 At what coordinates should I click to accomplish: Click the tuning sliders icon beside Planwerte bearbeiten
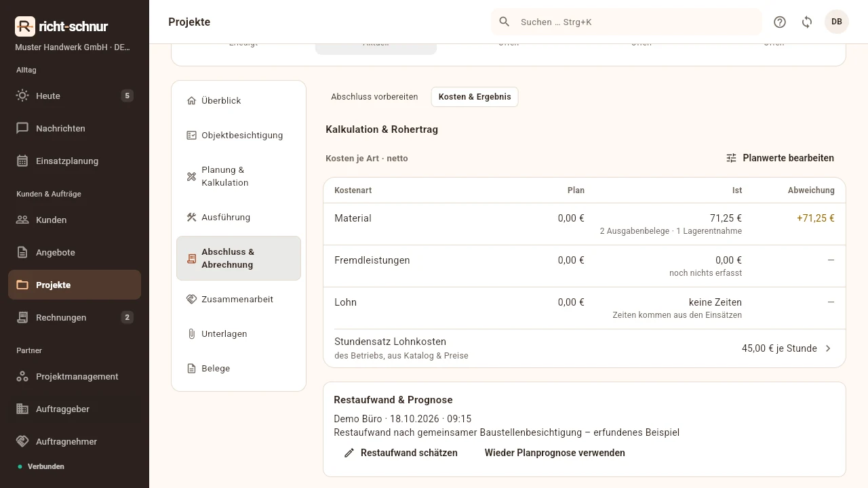point(731,158)
